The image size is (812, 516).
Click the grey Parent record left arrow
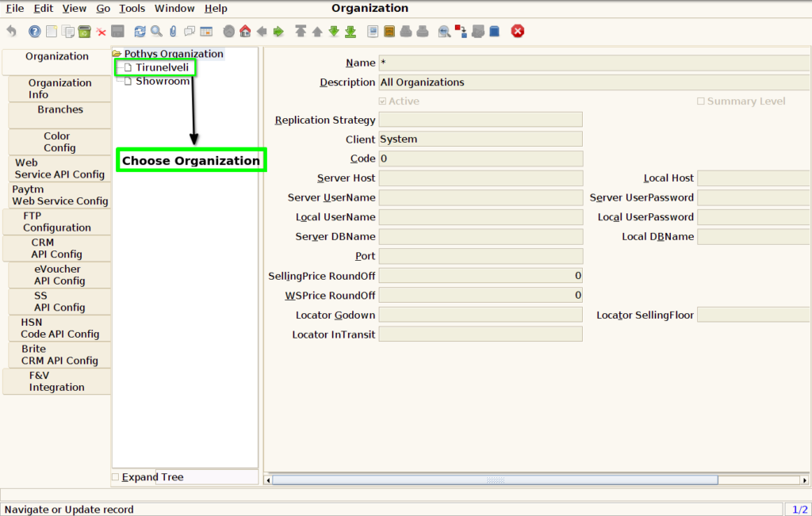(x=262, y=32)
